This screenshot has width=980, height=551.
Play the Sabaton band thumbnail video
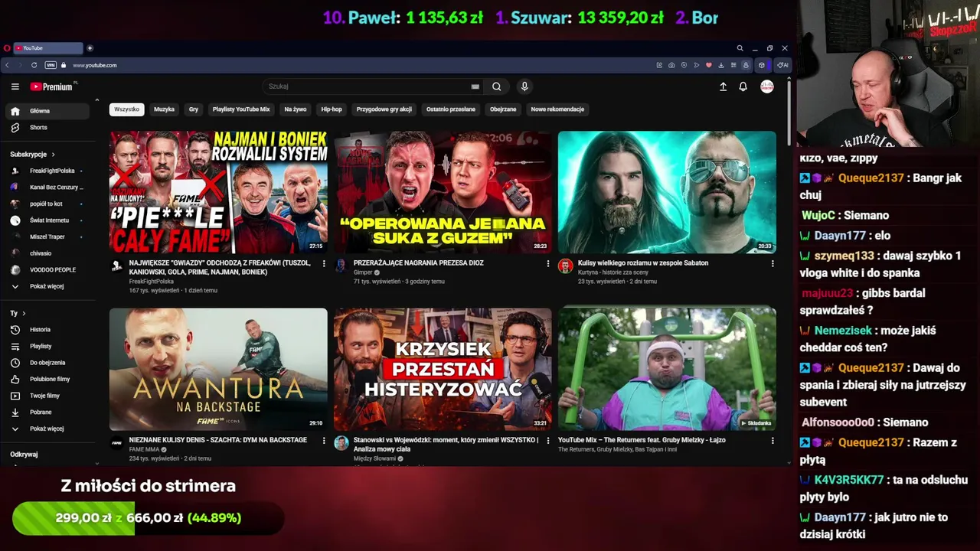(x=667, y=192)
